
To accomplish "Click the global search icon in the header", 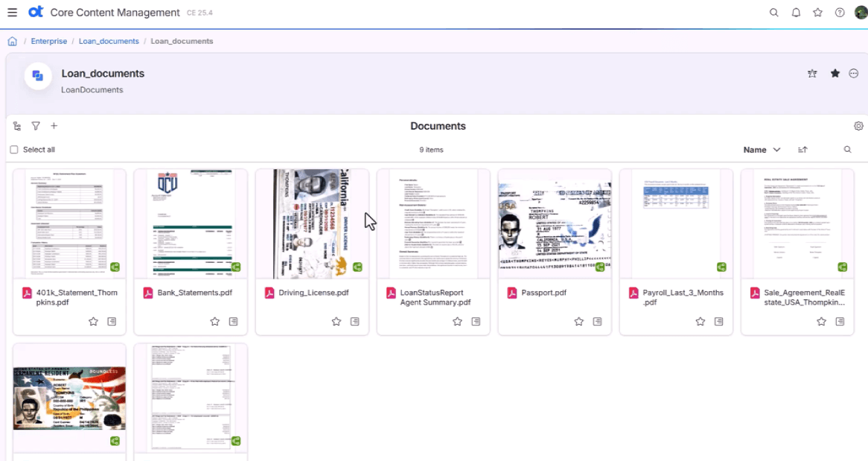I will click(773, 13).
